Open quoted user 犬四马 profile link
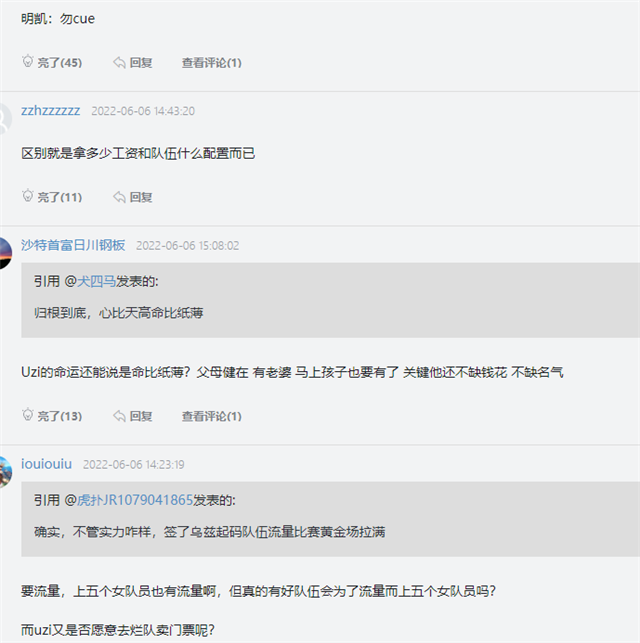Image resolution: width=640 pixels, height=643 pixels. [x=97, y=282]
